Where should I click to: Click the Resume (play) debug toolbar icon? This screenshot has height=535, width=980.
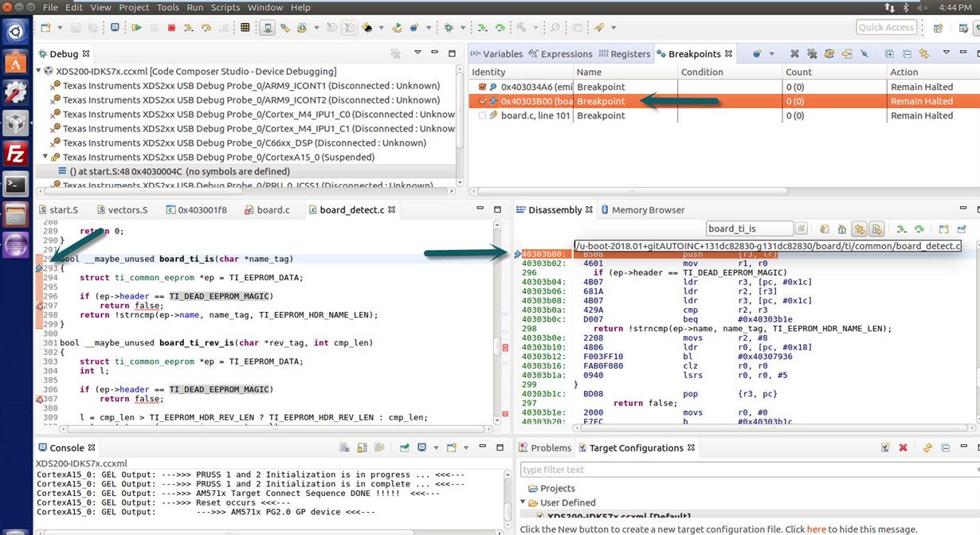point(137,28)
